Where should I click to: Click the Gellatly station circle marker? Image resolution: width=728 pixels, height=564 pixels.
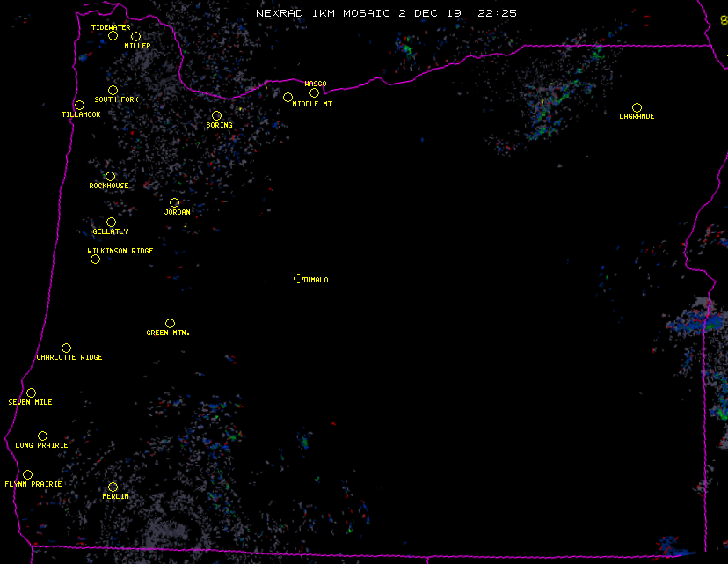(111, 223)
